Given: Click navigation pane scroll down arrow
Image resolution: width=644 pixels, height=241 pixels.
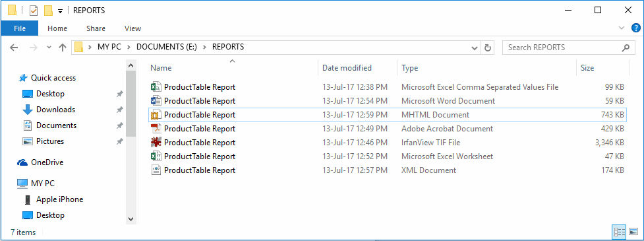Looking at the screenshot, I should [131, 219].
